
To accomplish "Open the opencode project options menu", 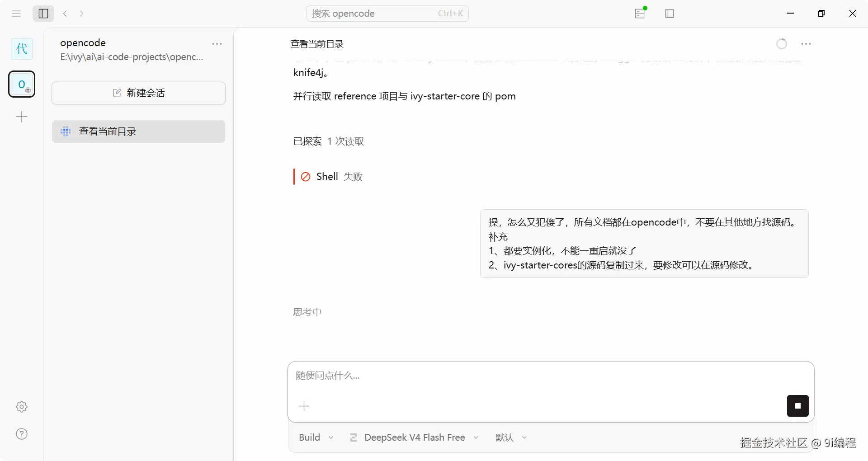I will 217,44.
